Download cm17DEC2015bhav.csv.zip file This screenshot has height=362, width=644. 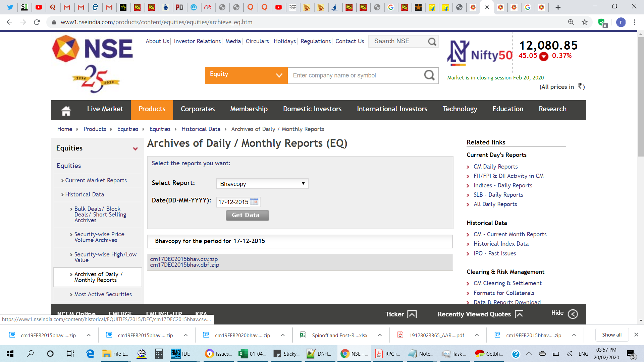coord(184,259)
